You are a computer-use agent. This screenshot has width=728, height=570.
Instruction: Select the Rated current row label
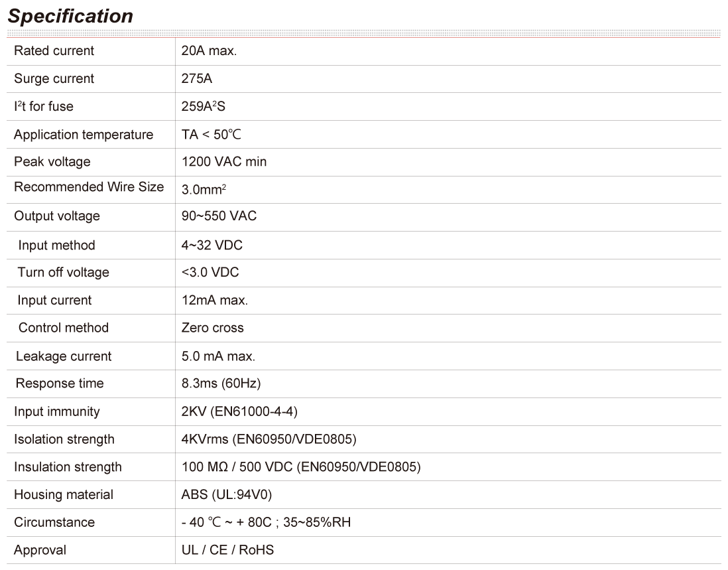[54, 51]
